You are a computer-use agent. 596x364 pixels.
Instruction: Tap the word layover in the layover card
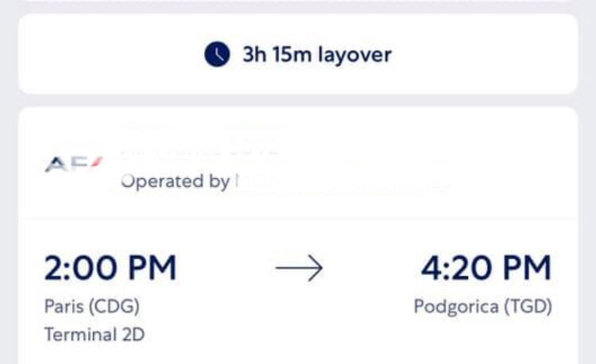coord(354,55)
